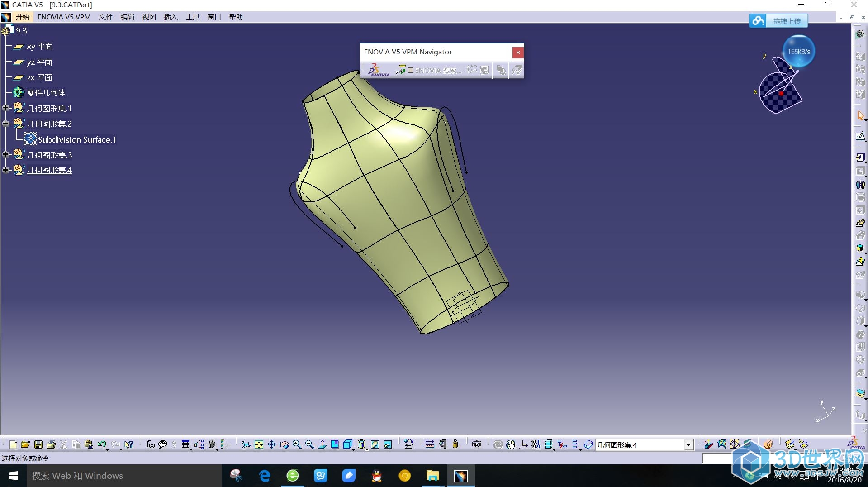868x487 pixels.
Task: Click the Hide/Show icon
Action: (x=375, y=444)
